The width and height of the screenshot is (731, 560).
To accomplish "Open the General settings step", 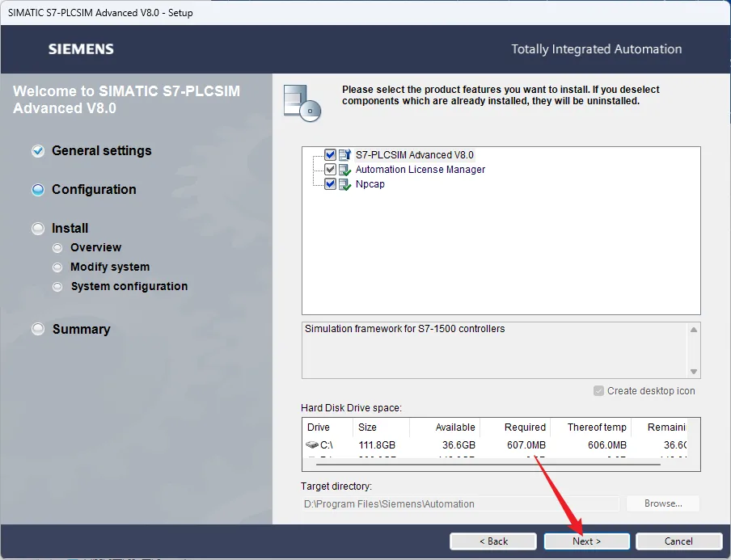I will point(102,151).
